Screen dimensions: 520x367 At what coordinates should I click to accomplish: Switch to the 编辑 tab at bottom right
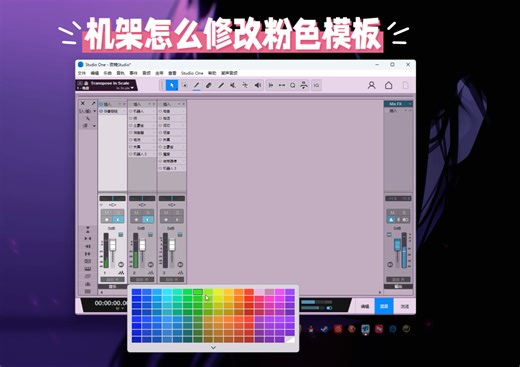coord(365,306)
